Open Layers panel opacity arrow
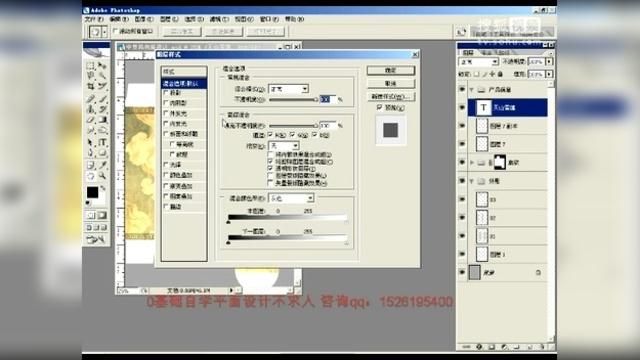The image size is (640, 360). click(549, 62)
